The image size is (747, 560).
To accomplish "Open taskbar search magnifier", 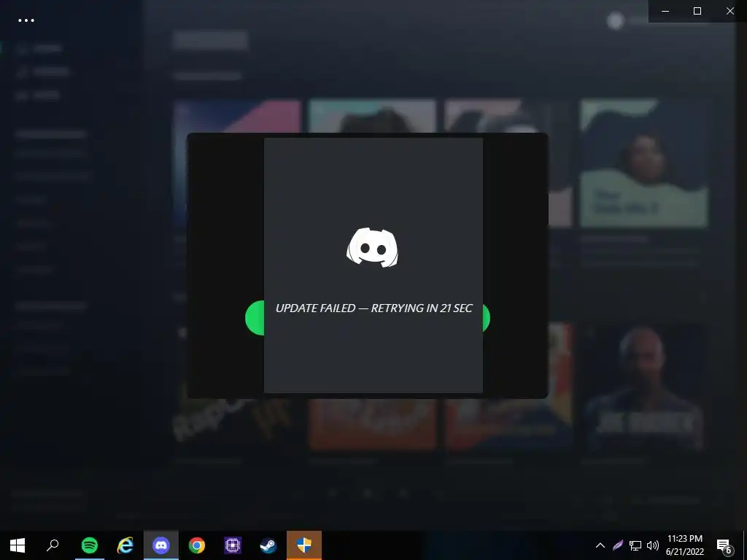I will point(53,545).
